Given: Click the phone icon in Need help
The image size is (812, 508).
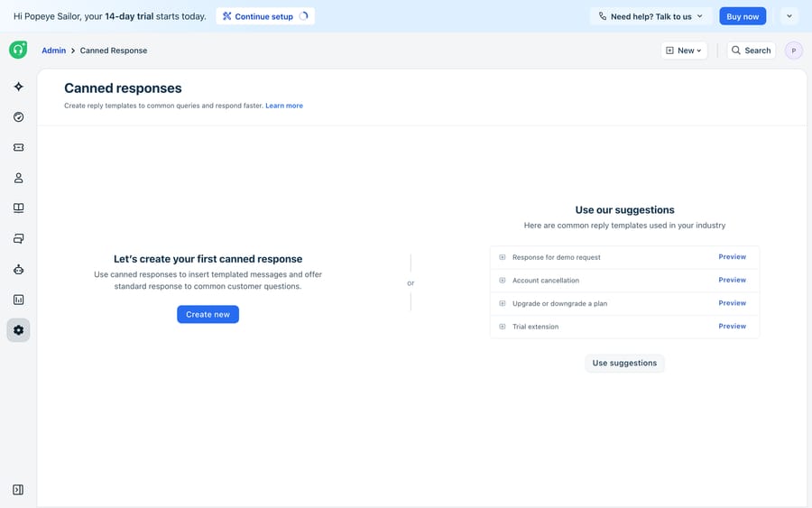Looking at the screenshot, I should [603, 16].
